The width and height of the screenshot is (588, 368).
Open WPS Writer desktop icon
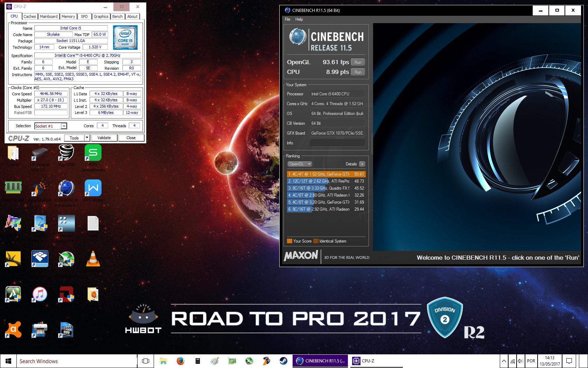(93, 189)
